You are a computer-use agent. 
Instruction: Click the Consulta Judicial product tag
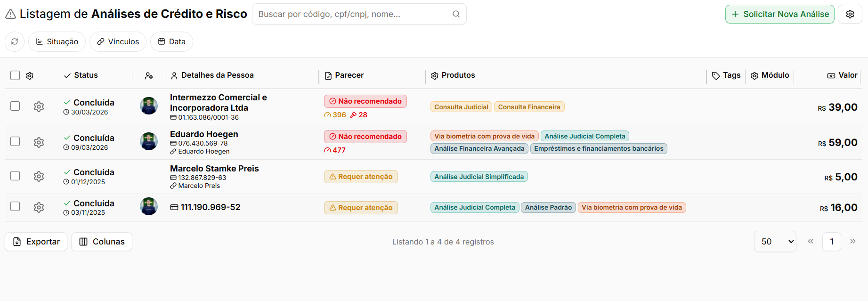point(462,107)
